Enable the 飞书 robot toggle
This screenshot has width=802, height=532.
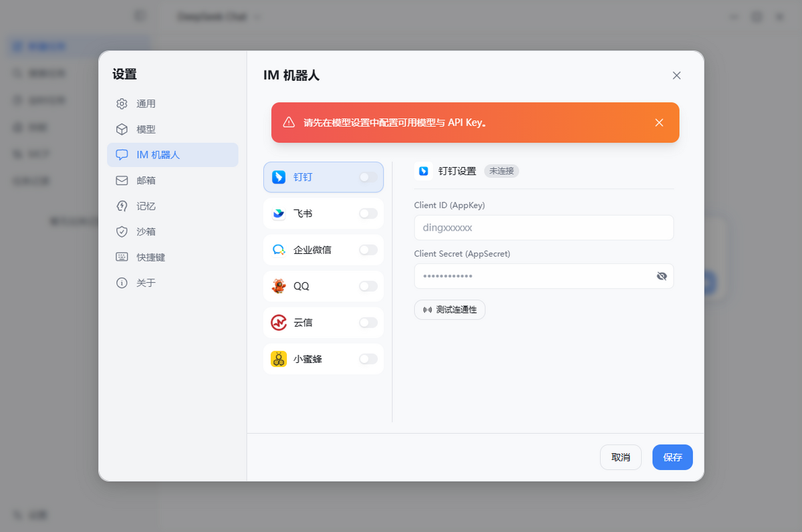coord(368,214)
